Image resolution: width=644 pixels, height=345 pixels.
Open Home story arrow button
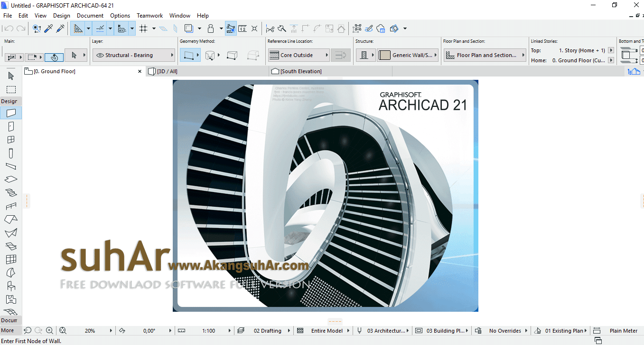click(611, 60)
